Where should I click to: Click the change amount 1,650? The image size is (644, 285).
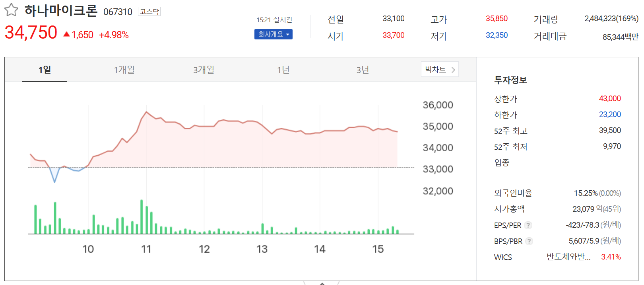[82, 35]
